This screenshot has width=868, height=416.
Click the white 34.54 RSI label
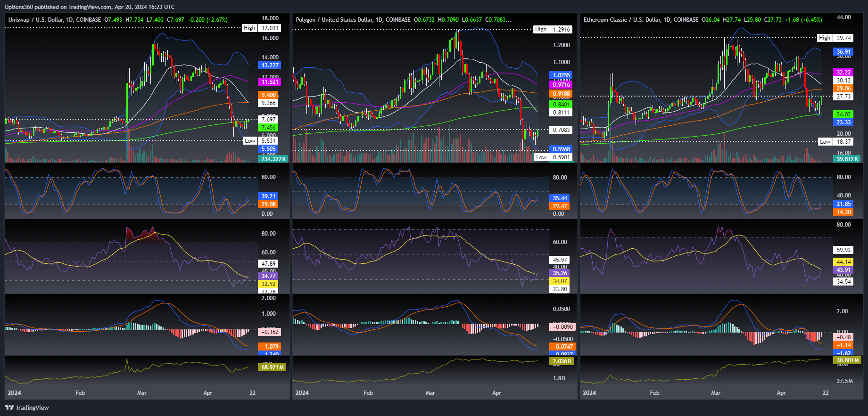(x=843, y=282)
